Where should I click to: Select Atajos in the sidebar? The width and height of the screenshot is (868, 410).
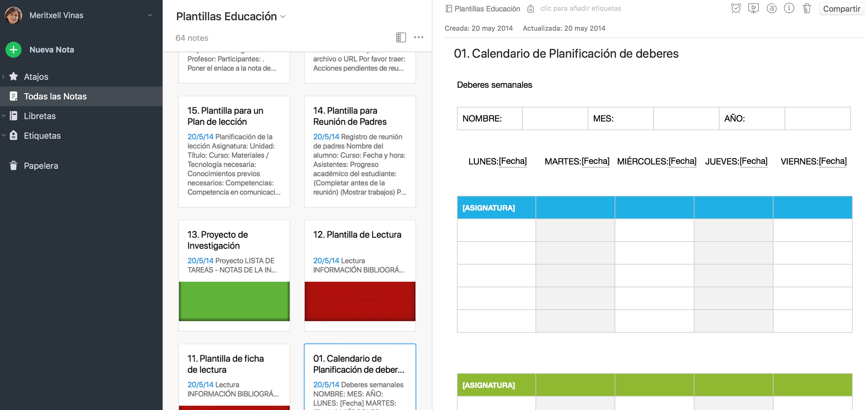[x=81, y=76]
